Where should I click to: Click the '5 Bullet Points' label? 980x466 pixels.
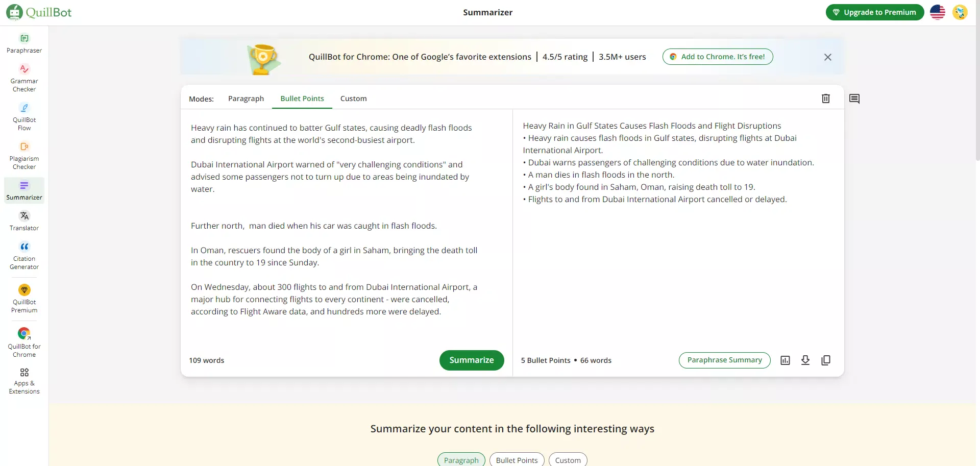[x=546, y=360]
